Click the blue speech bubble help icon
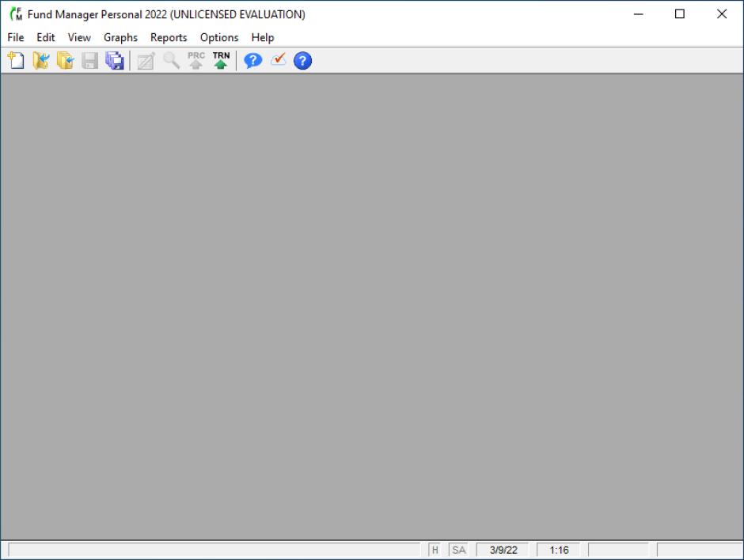Screen dimensions: 744x560 pyautogui.click(x=253, y=61)
